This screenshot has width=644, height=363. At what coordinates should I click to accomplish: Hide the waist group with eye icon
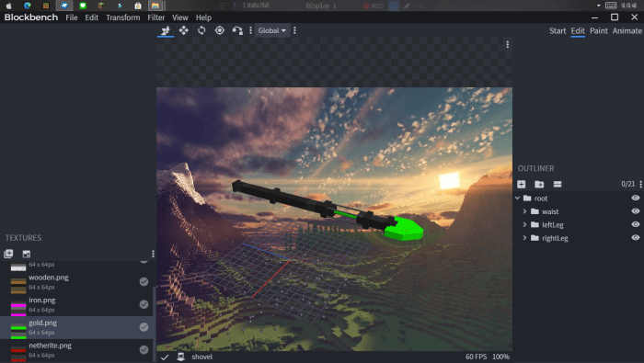(636, 211)
